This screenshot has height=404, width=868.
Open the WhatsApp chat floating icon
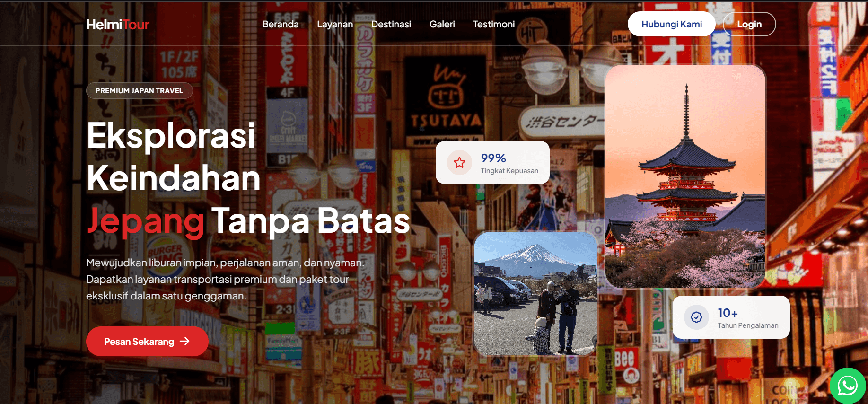click(x=848, y=386)
